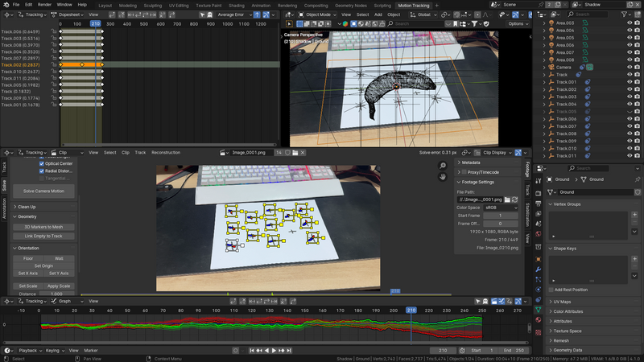The height and width of the screenshot is (362, 644).
Task: Tick the Add Rest Position checkbox
Action: pos(551,290)
